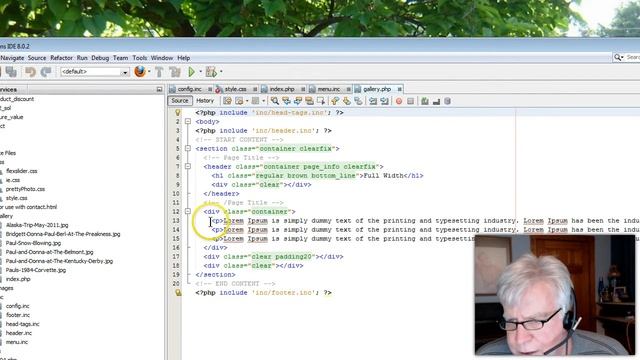Click the Last Edit editor toolbar icon
This screenshot has height=360, width=640.
[x=227, y=101]
